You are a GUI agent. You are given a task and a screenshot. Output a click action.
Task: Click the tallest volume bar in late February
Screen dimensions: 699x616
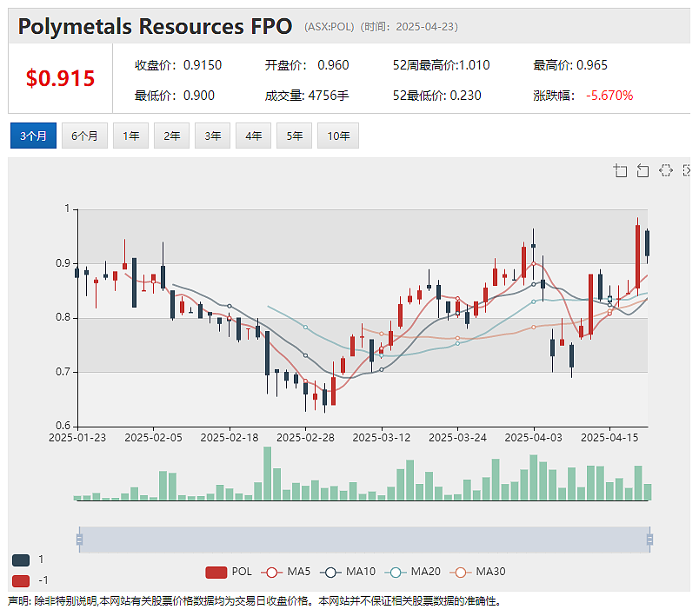tap(268, 474)
